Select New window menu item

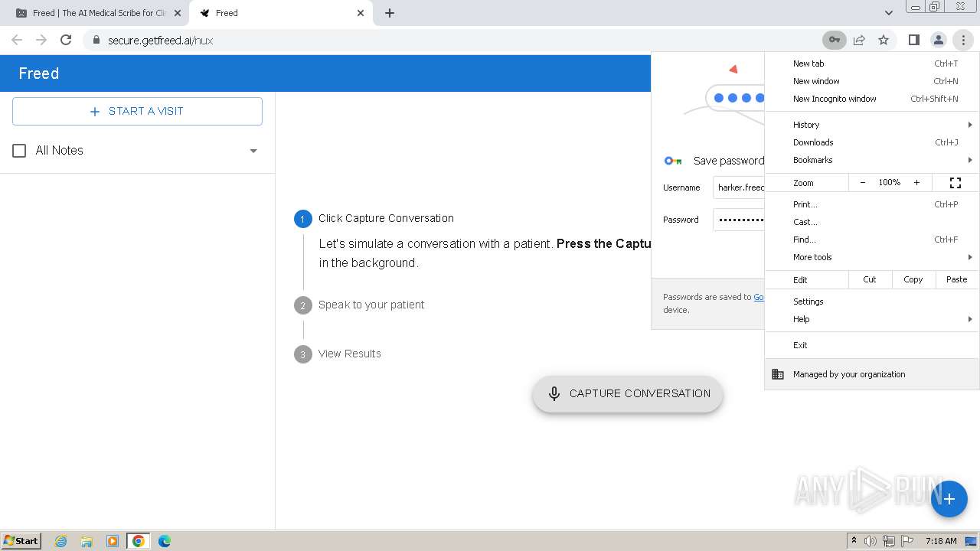[x=872, y=81]
